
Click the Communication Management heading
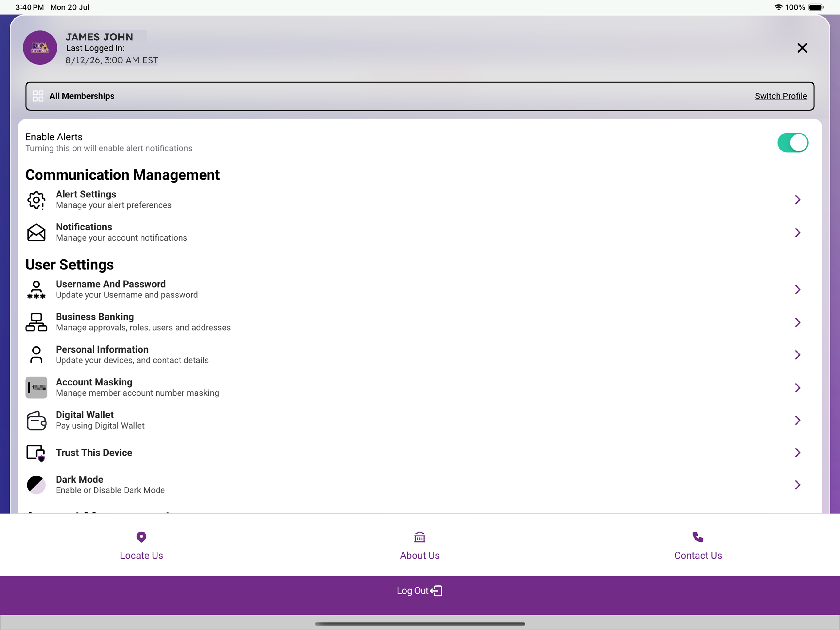tap(122, 175)
